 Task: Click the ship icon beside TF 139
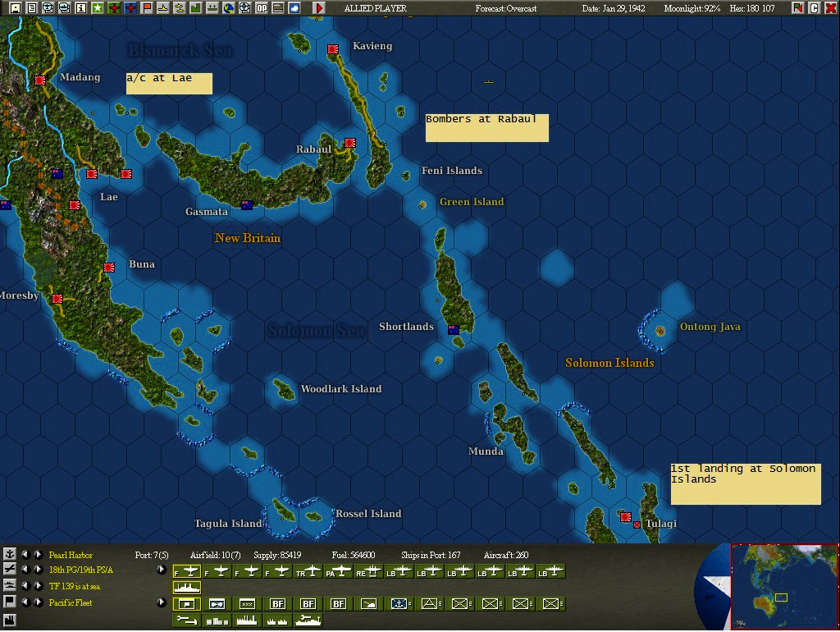click(x=9, y=586)
